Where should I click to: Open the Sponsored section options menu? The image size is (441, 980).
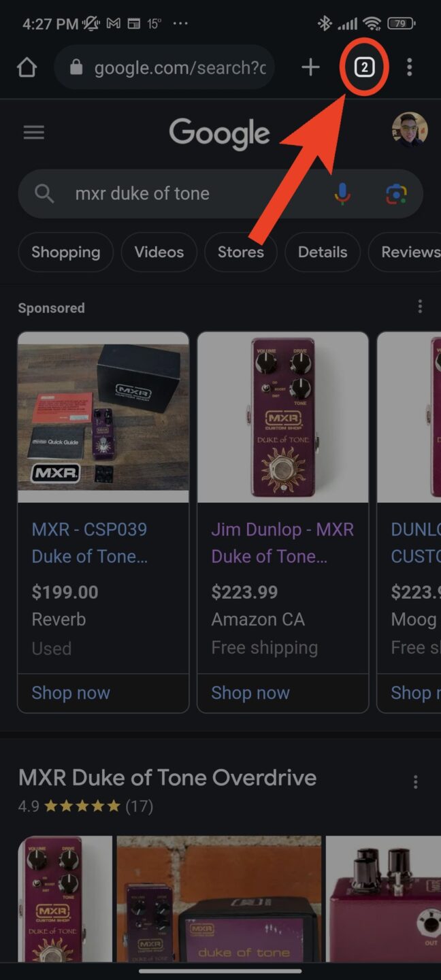point(420,307)
